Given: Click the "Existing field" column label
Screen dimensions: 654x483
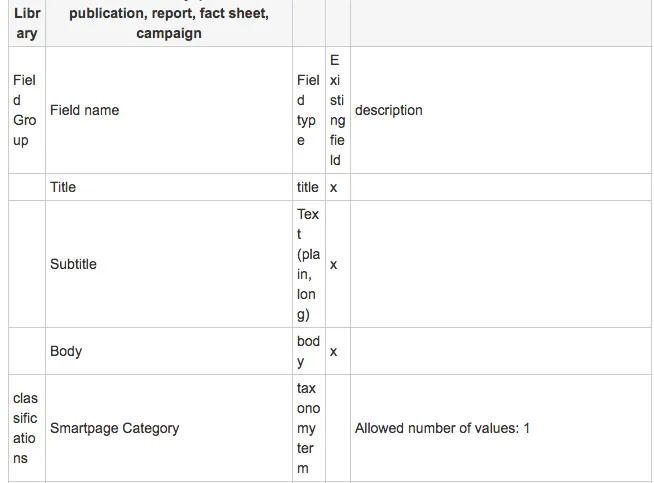Looking at the screenshot, I should click(x=336, y=110).
